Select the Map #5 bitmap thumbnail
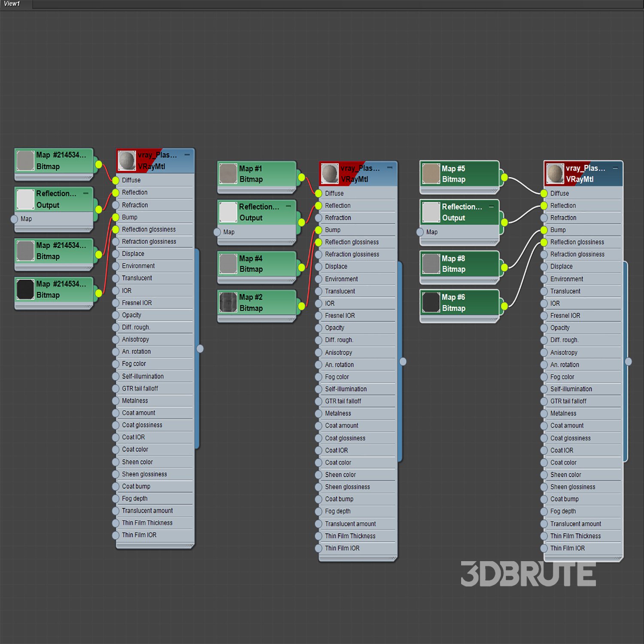Viewport: 644px width, 644px height. [x=431, y=174]
